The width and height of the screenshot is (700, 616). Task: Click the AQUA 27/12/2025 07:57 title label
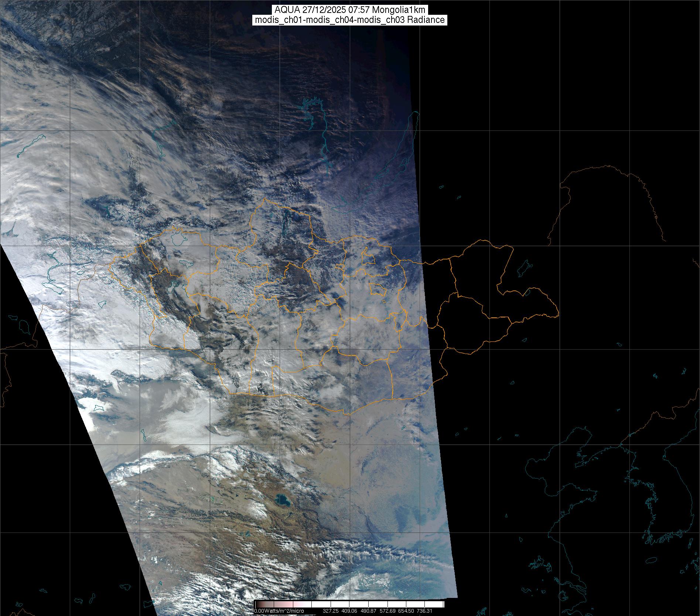(x=350, y=10)
